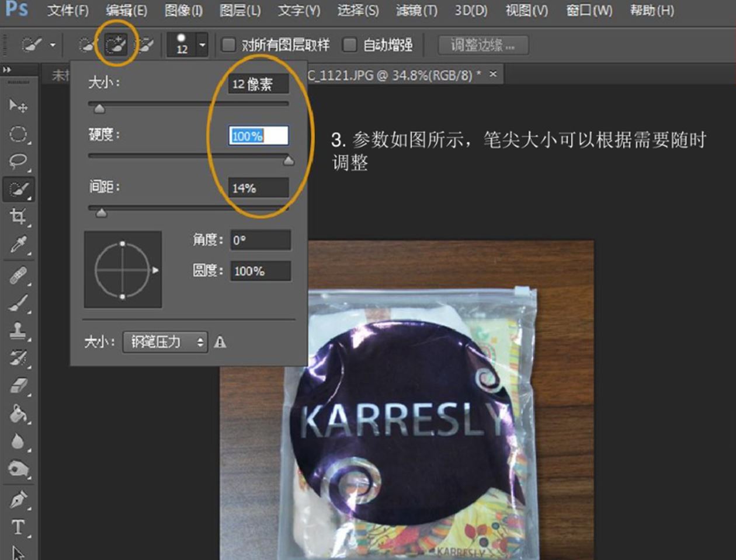Open the 图层(L) menu
This screenshot has height=560, width=736.
pyautogui.click(x=240, y=11)
